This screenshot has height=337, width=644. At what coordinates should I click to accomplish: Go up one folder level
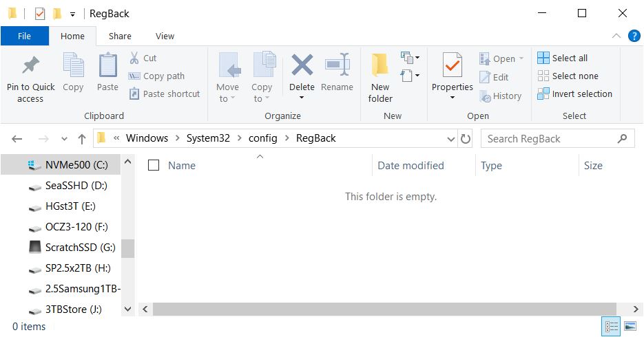tap(82, 139)
